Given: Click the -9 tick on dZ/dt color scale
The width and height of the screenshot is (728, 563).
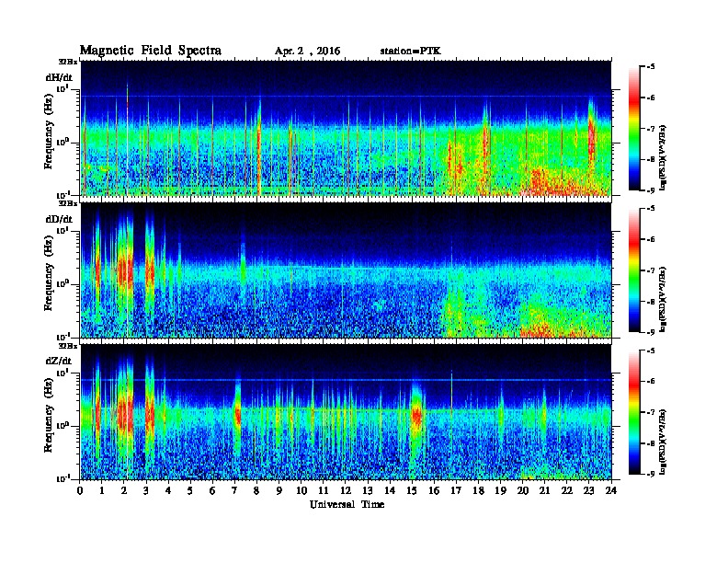Looking at the screenshot, I should pos(651,474).
